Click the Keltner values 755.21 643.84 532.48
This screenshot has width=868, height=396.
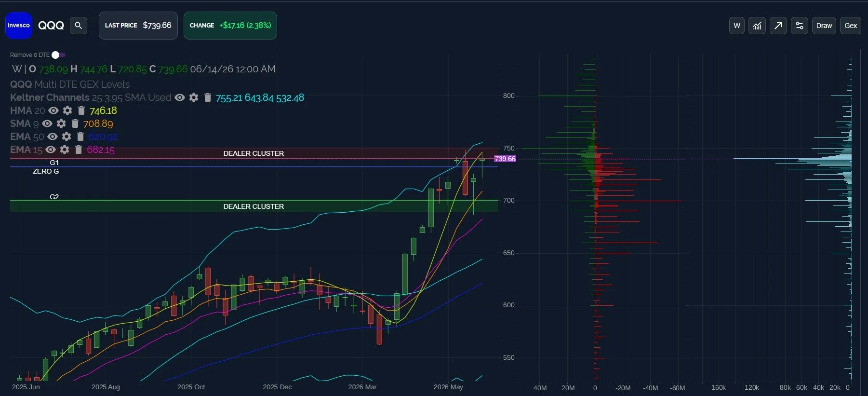(260, 98)
